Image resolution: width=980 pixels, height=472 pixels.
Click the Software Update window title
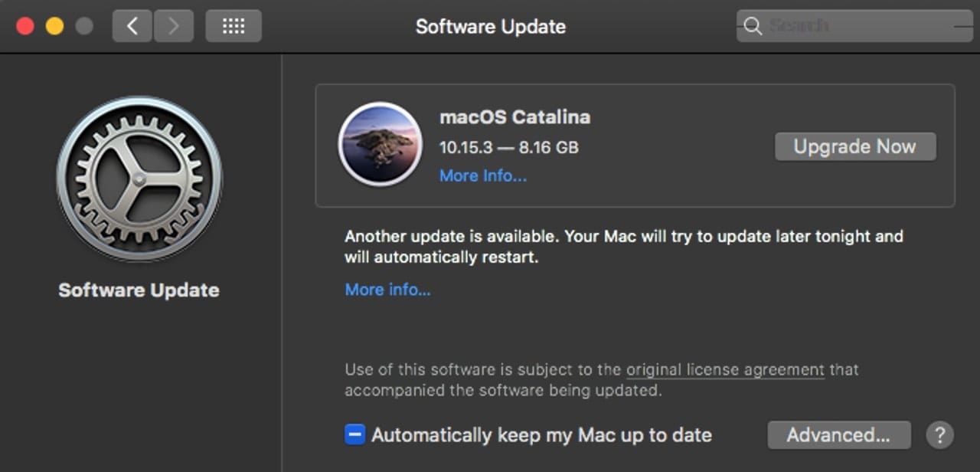[491, 26]
